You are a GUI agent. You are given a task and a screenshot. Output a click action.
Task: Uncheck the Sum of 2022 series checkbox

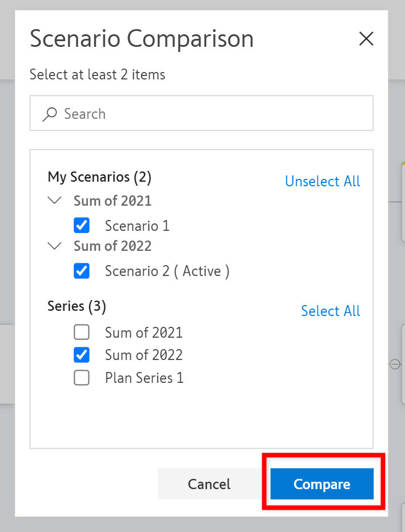[x=82, y=355]
